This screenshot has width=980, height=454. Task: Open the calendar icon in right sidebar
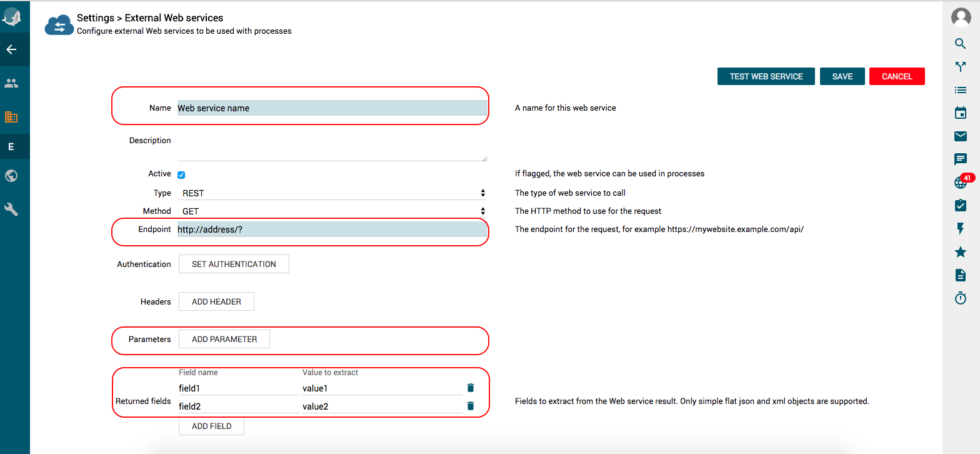coord(961,113)
